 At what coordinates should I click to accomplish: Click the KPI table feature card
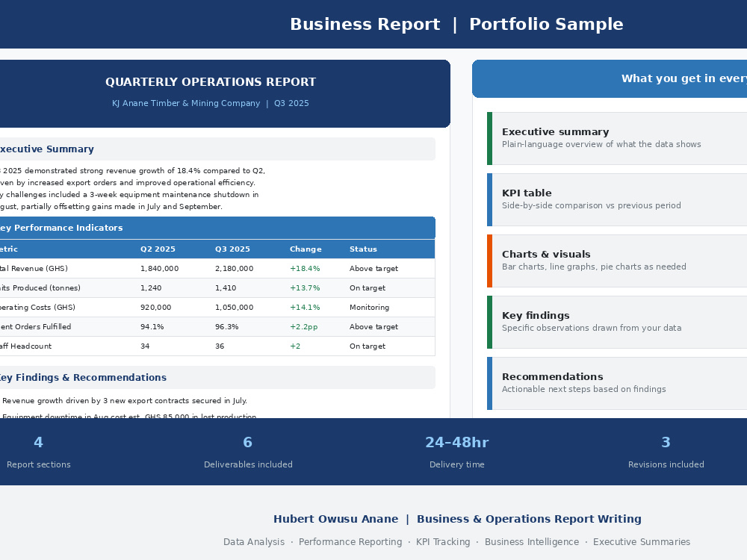click(617, 199)
